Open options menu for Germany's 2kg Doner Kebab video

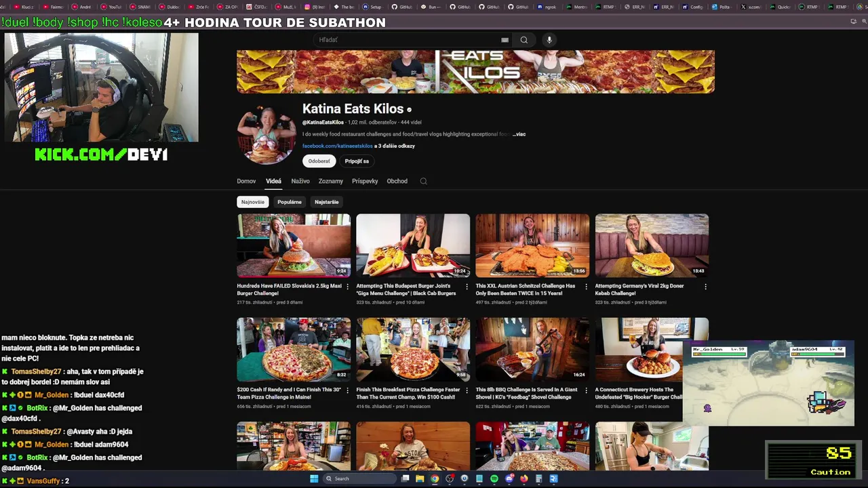pyautogui.click(x=705, y=287)
